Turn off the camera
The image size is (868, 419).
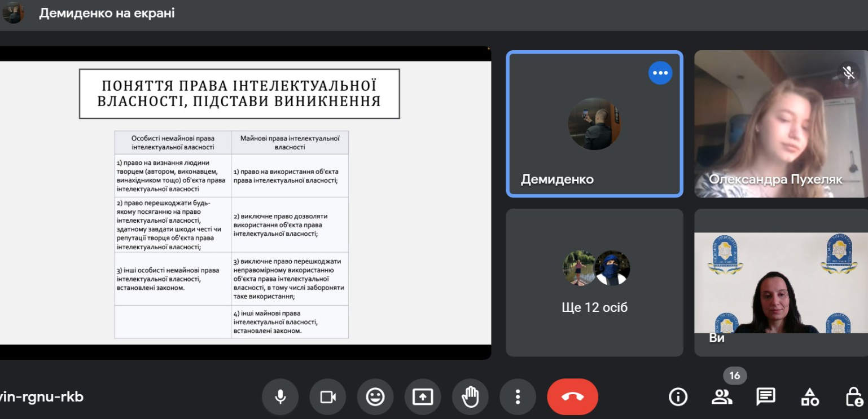[328, 397]
